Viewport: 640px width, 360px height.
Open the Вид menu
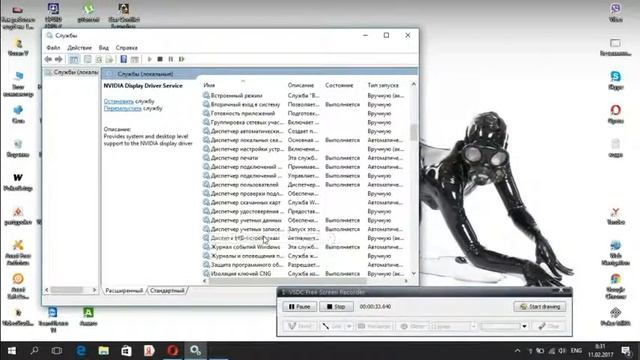click(104, 48)
